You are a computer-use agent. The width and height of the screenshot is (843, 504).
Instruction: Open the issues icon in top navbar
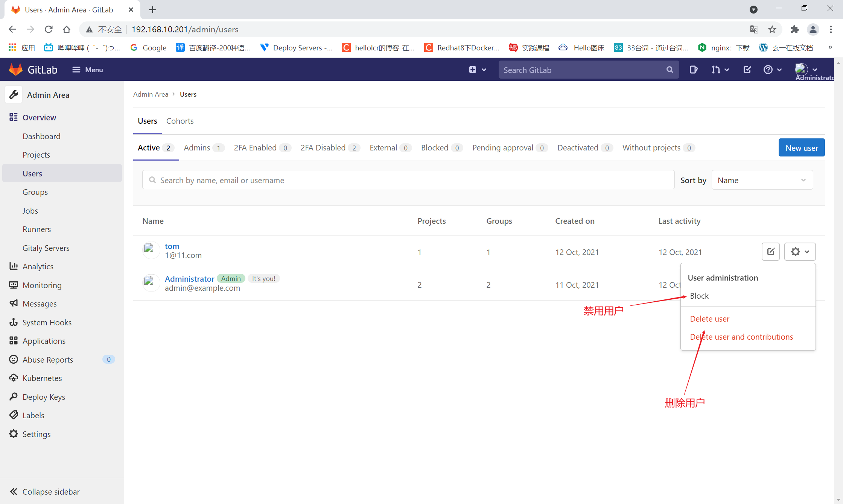694,70
